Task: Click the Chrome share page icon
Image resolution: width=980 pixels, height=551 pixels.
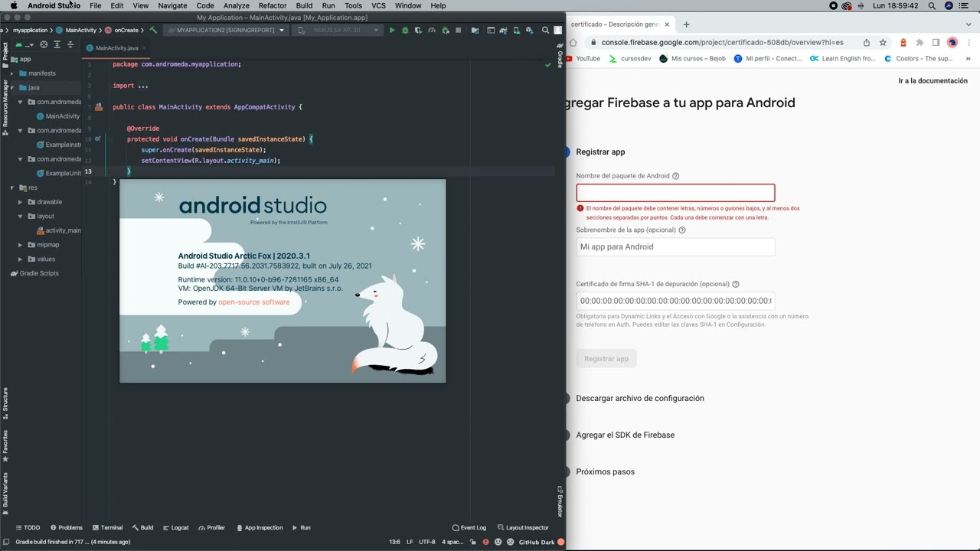Action: [866, 43]
